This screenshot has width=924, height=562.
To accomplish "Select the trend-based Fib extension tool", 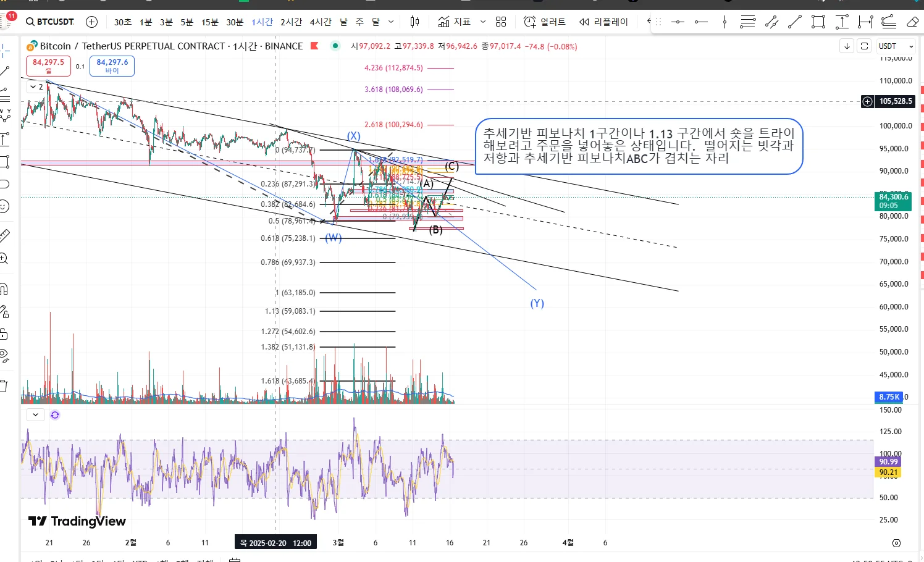I will (x=889, y=22).
